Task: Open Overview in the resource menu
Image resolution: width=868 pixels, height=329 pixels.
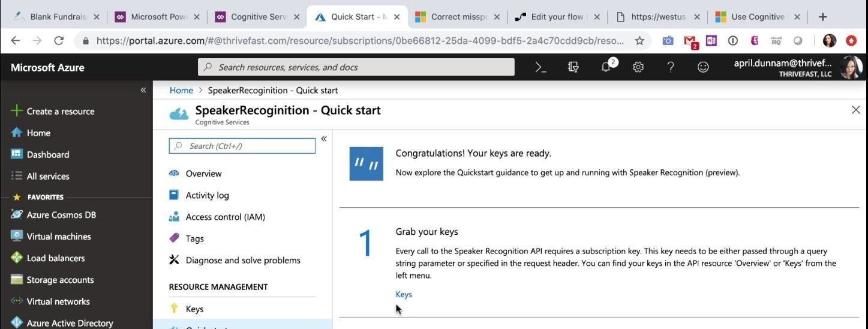Action: pos(195,174)
